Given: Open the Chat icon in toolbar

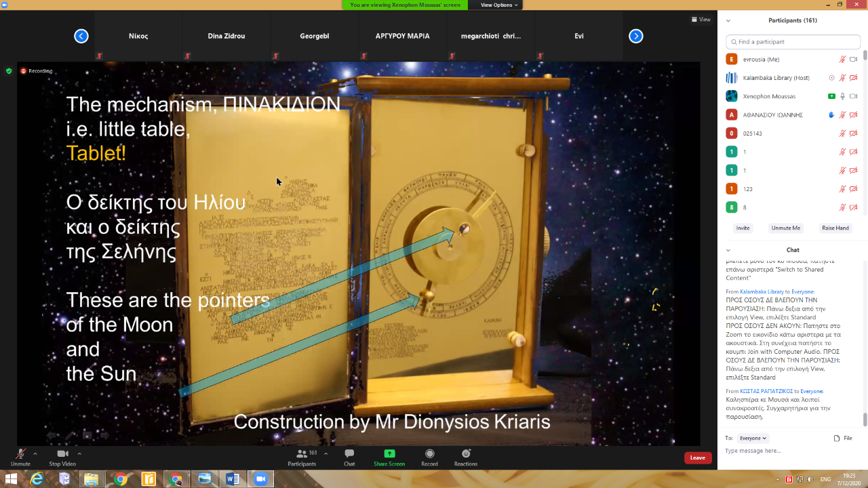Looking at the screenshot, I should 349,454.
